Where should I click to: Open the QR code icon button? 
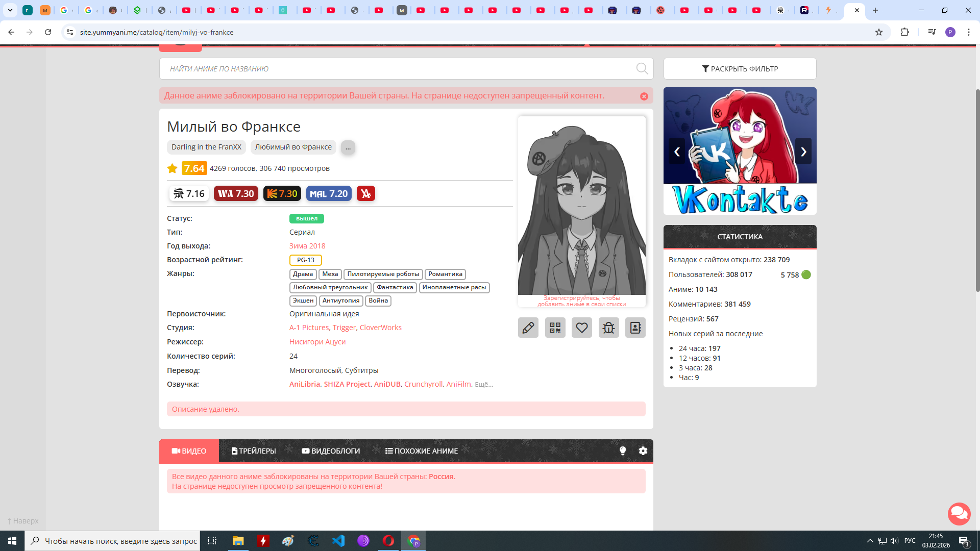coord(555,328)
